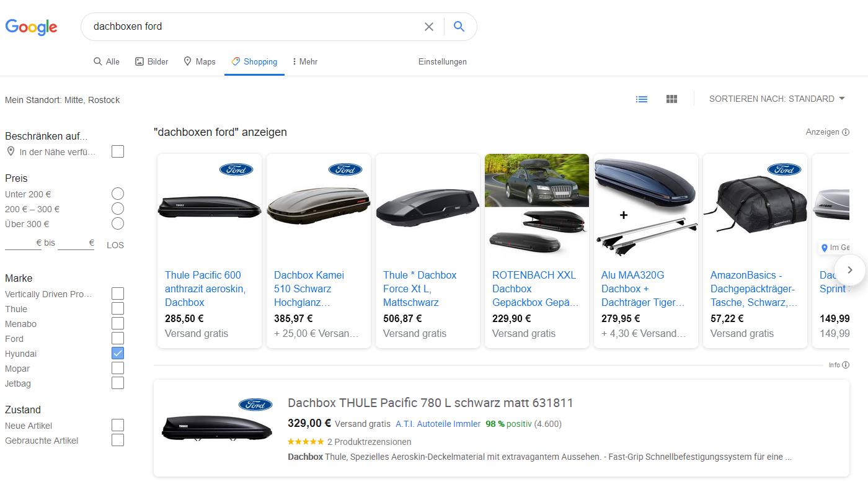The image size is (868, 484).
Task: Uncheck the Hyundai brand filter
Action: click(118, 353)
